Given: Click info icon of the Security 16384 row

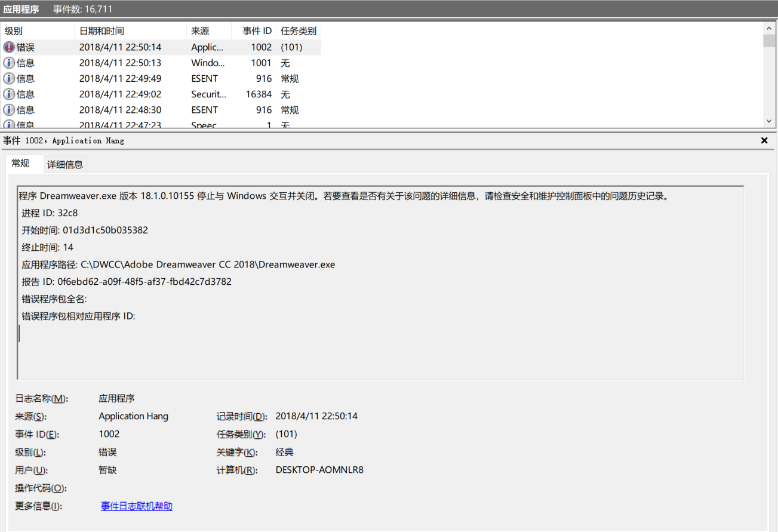Looking at the screenshot, I should pos(9,94).
